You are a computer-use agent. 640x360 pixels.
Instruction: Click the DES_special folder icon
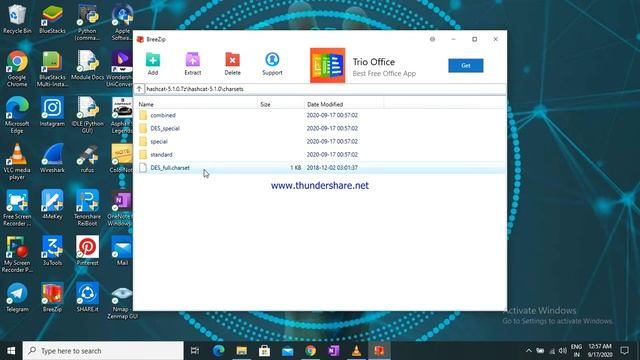pos(143,128)
